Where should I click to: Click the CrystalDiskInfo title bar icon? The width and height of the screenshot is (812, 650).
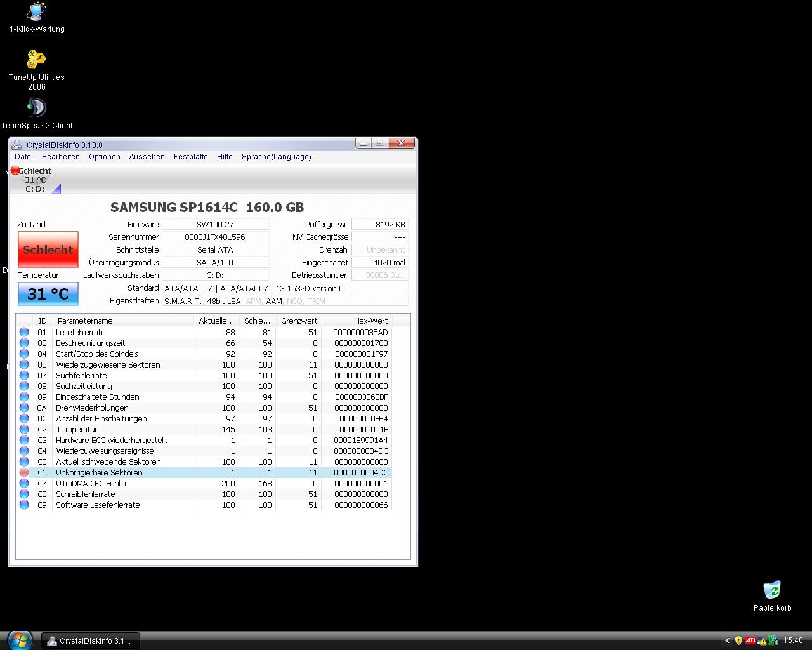tap(16, 145)
